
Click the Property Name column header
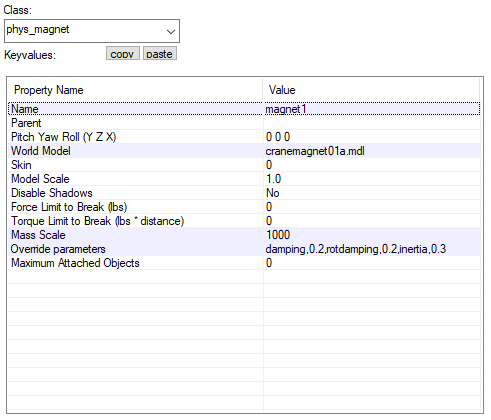pyautogui.click(x=135, y=90)
